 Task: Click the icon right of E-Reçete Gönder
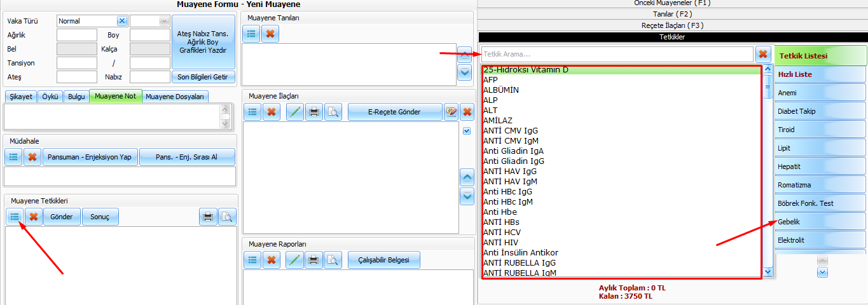tap(451, 112)
